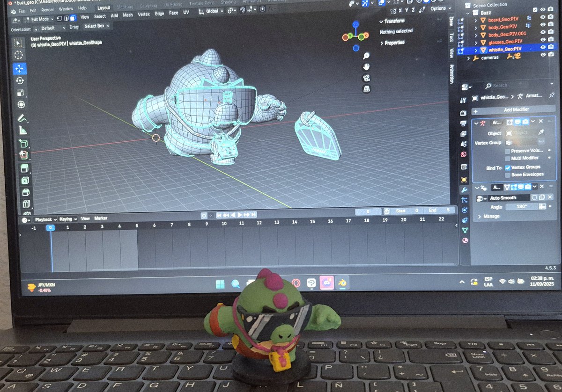
Task: Expand the Manage subpanel of Auto Smooth
Action: (488, 216)
